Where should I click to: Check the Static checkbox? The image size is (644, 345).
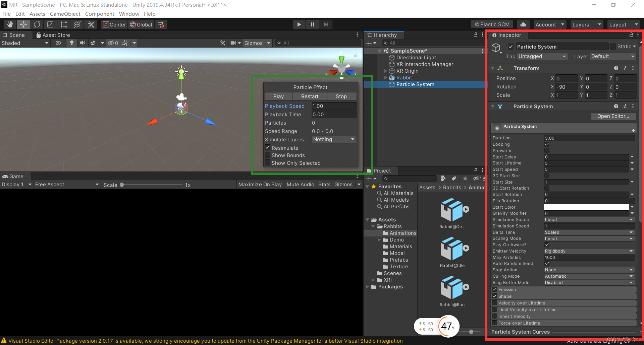pos(613,47)
